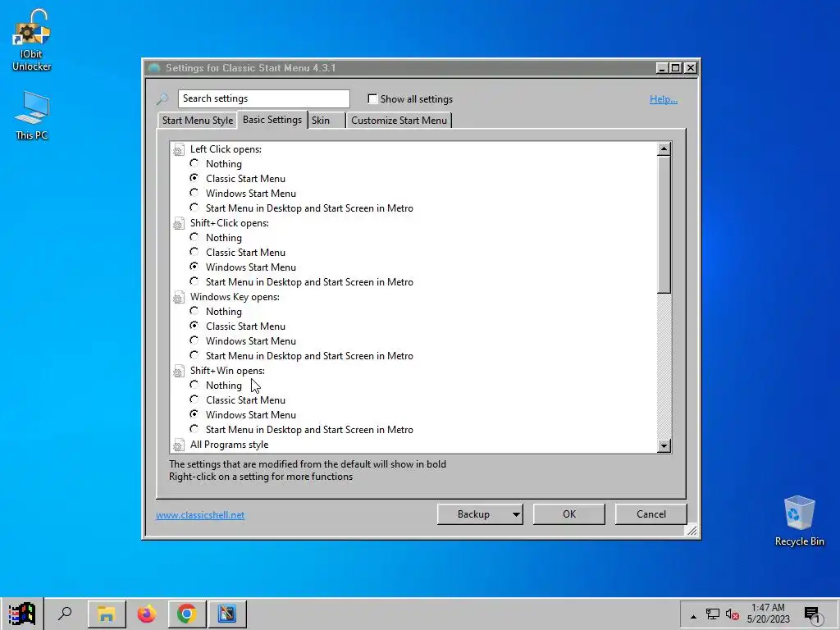
Task: Select the This PC desktop icon
Action: (x=32, y=116)
